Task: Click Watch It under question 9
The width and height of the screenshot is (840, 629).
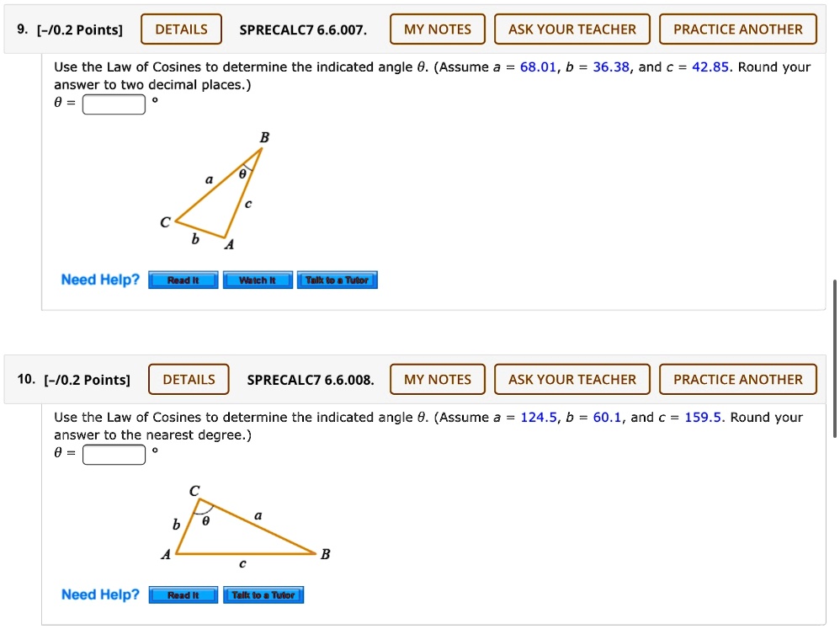Action: (x=258, y=280)
